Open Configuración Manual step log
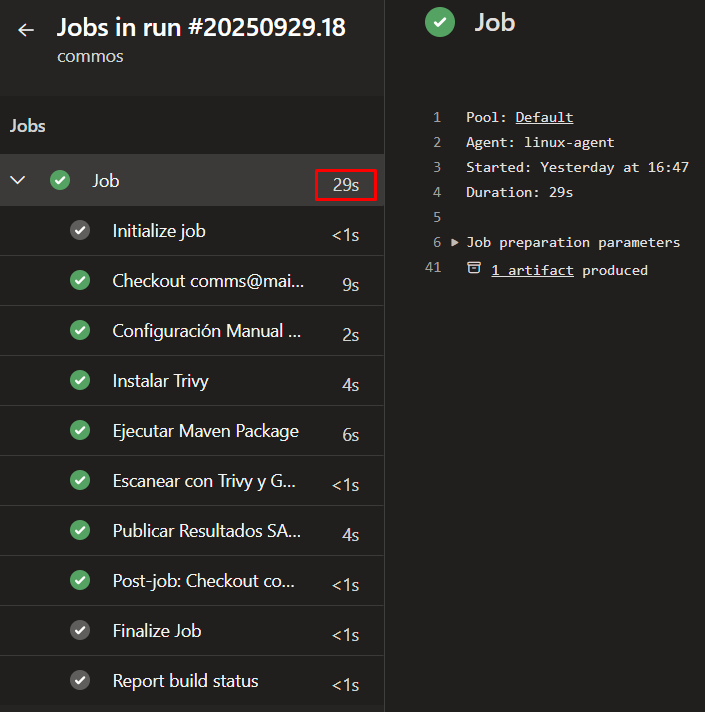 pos(206,331)
